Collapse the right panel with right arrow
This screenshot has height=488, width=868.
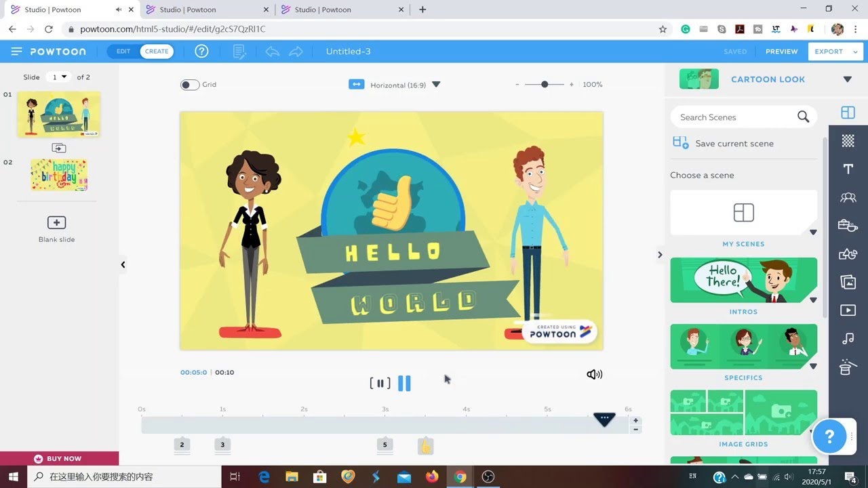[x=660, y=255]
